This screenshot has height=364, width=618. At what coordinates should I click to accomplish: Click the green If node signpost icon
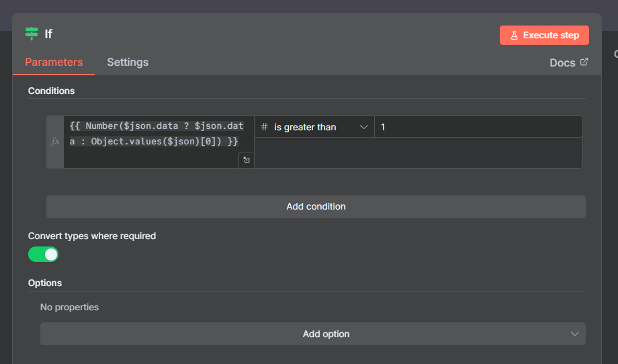pyautogui.click(x=32, y=34)
